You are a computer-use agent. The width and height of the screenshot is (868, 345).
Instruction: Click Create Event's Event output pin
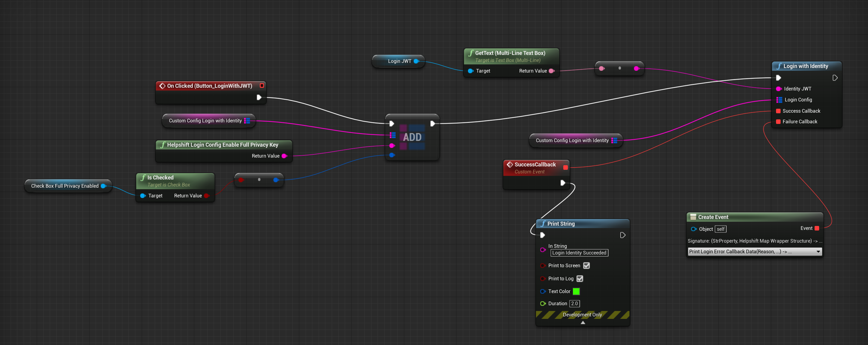pos(817,228)
